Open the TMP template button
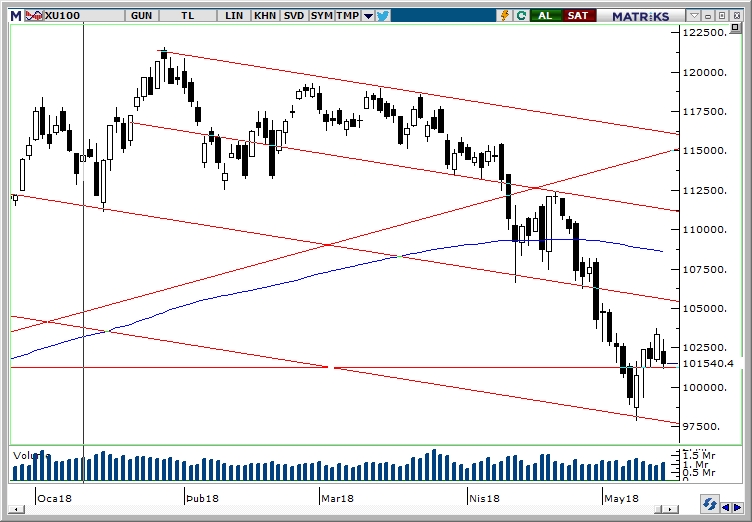 [x=348, y=15]
